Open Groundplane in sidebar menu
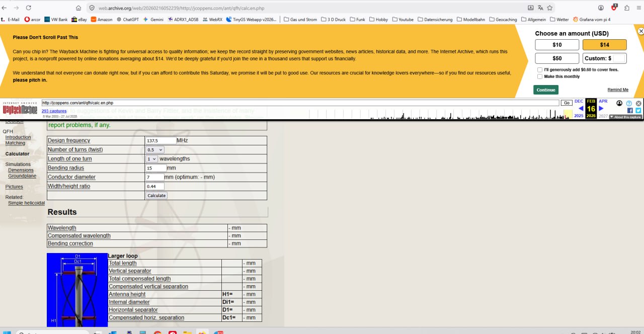Viewport: 644px width, 334px height. click(x=22, y=177)
